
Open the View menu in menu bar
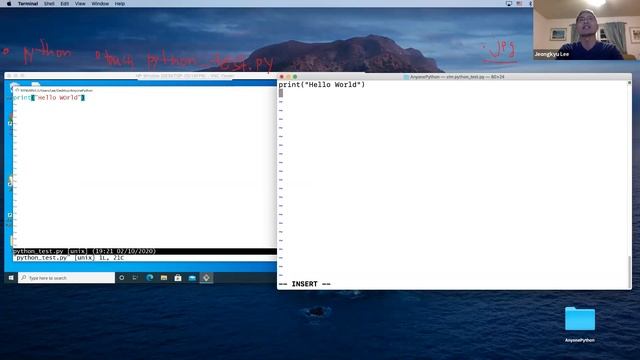[80, 3]
